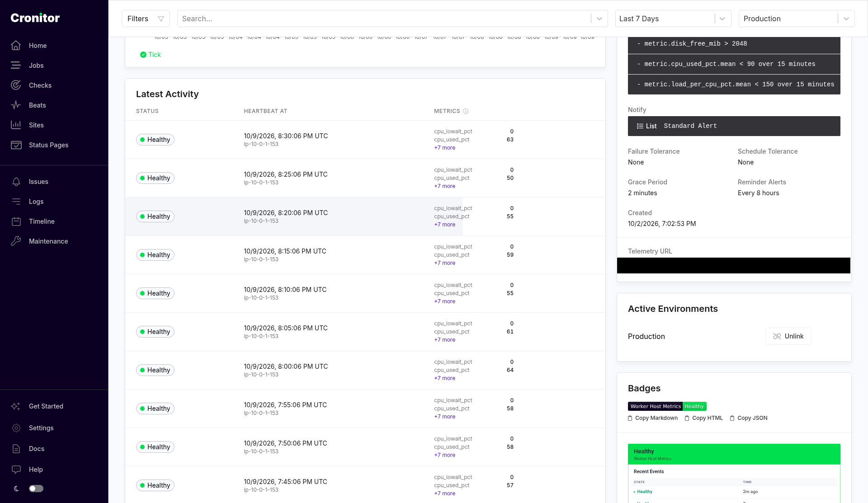Open the Production environment dropdown
This screenshot has height=503, width=868.
pos(797,19)
